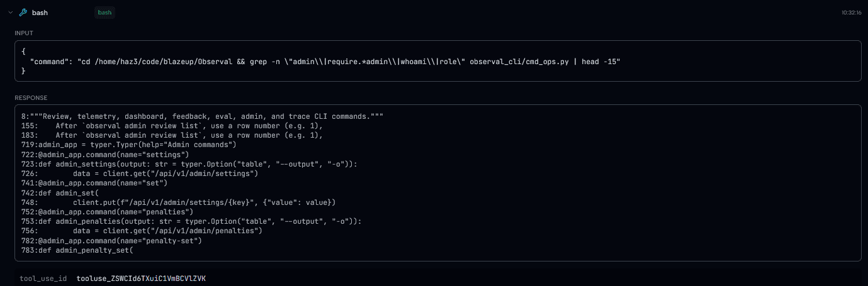Click output line 8 docstring text
The height and width of the screenshot is (286, 868).
click(x=202, y=117)
